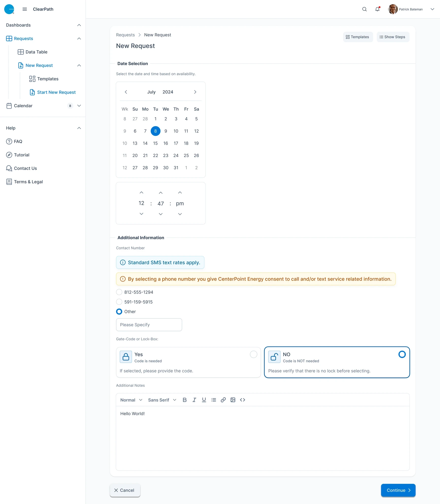Select the 812-555-1294 phone number radio
Screen dimensions: 440x504
pyautogui.click(x=119, y=292)
